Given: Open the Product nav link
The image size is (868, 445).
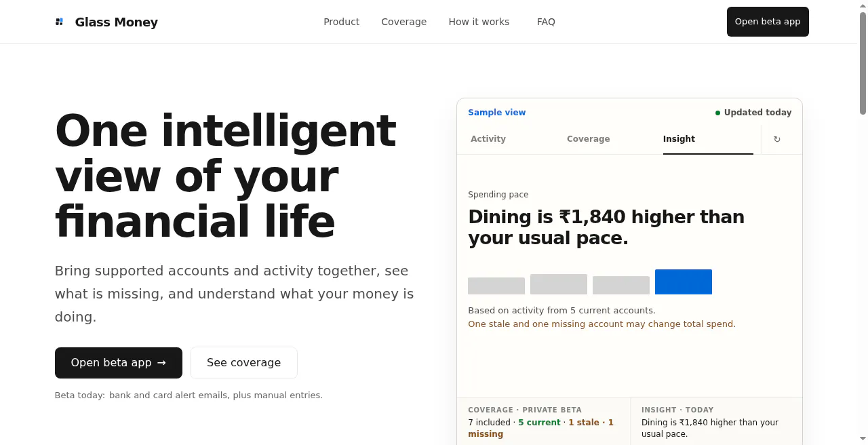Looking at the screenshot, I should coord(341,22).
